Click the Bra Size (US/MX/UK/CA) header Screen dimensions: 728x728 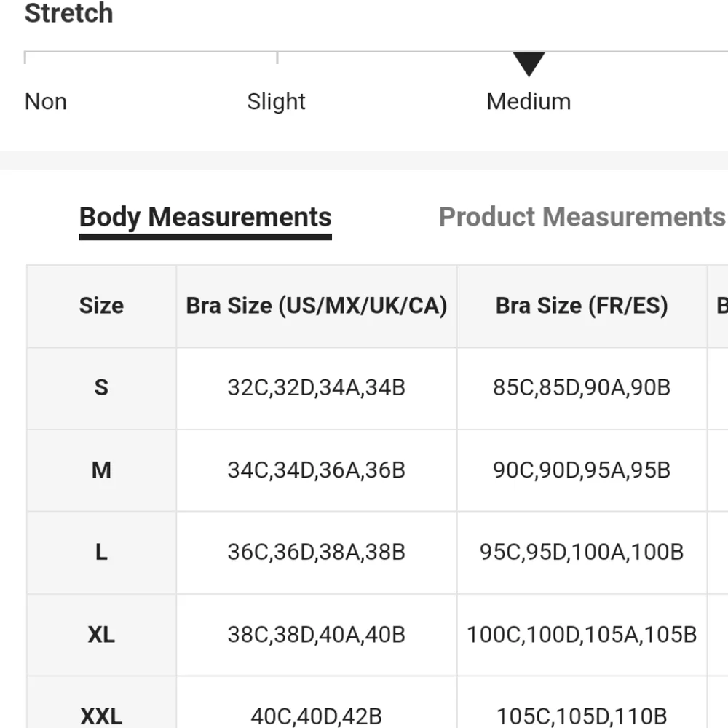(x=317, y=306)
